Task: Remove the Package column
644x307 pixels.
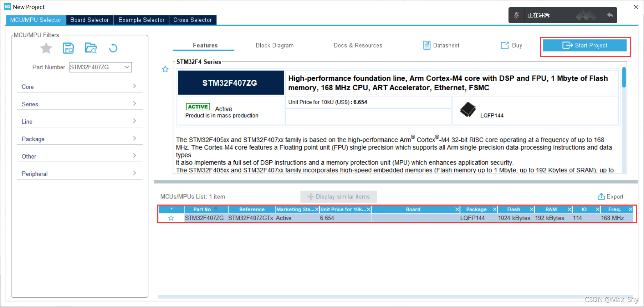Action: click(x=495, y=210)
